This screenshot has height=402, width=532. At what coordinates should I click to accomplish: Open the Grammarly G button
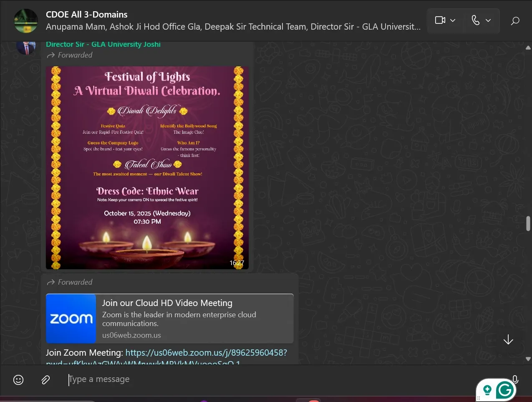(505, 390)
